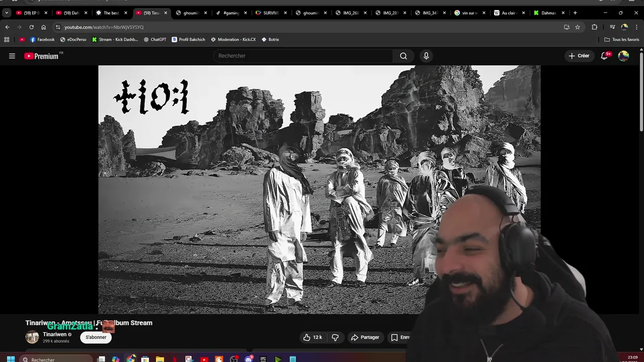Image resolution: width=644 pixels, height=362 pixels.
Task: Click the video player showing the desert band
Action: pyautogui.click(x=319, y=190)
